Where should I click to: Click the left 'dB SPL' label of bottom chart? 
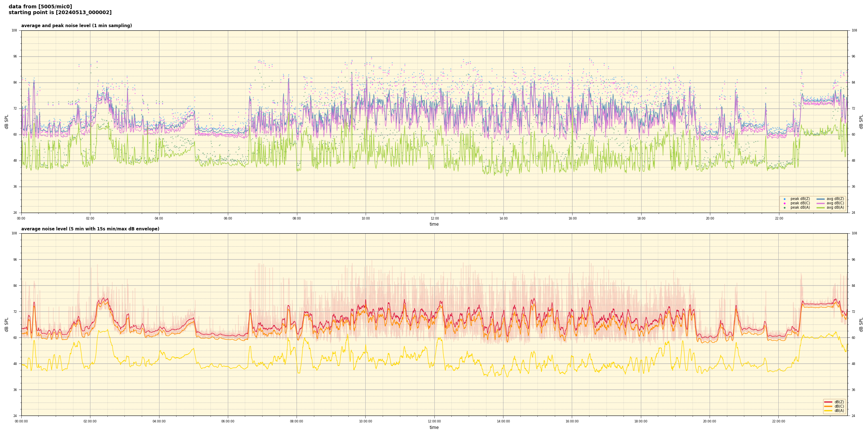click(7, 324)
